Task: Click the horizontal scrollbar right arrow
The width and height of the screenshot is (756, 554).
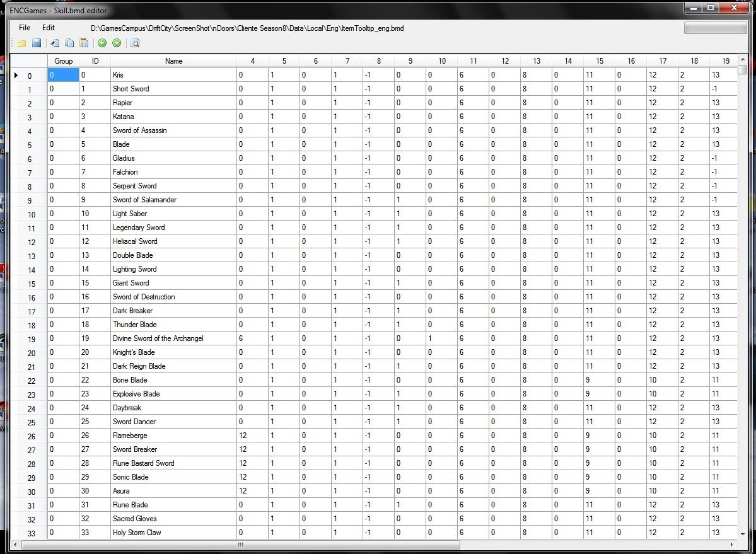Action: click(x=732, y=544)
